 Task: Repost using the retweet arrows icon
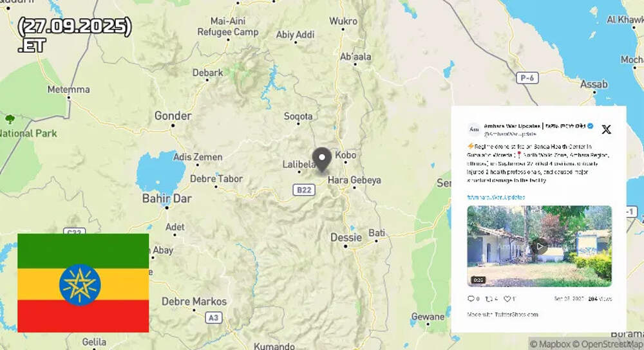[x=489, y=299]
